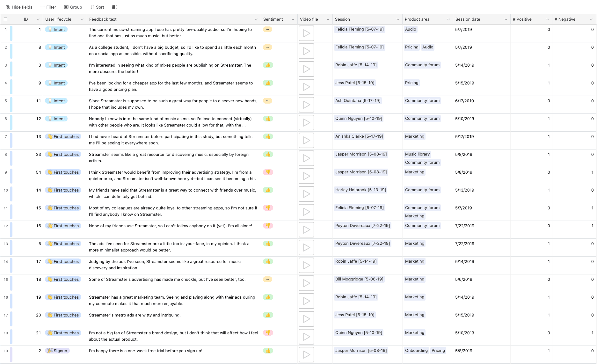Image resolution: width=597 pixels, height=364 pixels.
Task: Select the thumbs-down sentiment in row 9
Action: pos(268,172)
